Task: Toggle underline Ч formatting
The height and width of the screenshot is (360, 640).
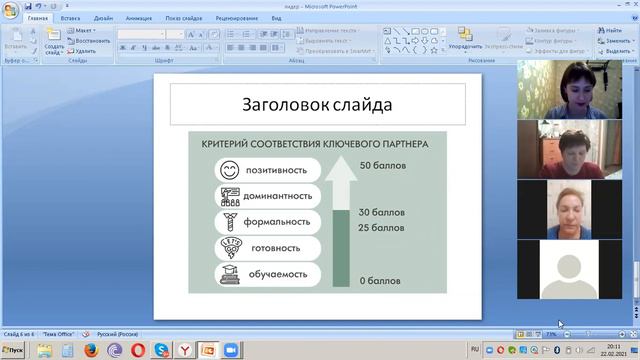Action: (x=144, y=48)
